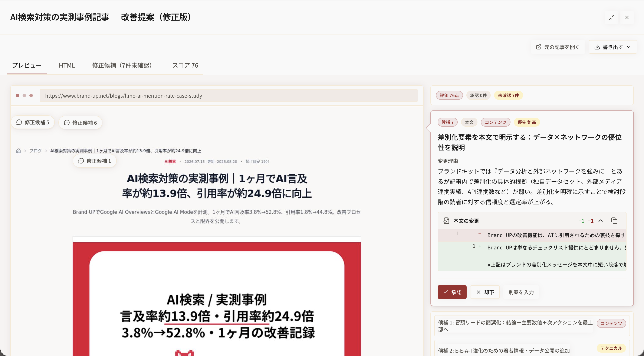Copy the 本文の変更 diff content
This screenshot has height=356, width=644.
[614, 221]
